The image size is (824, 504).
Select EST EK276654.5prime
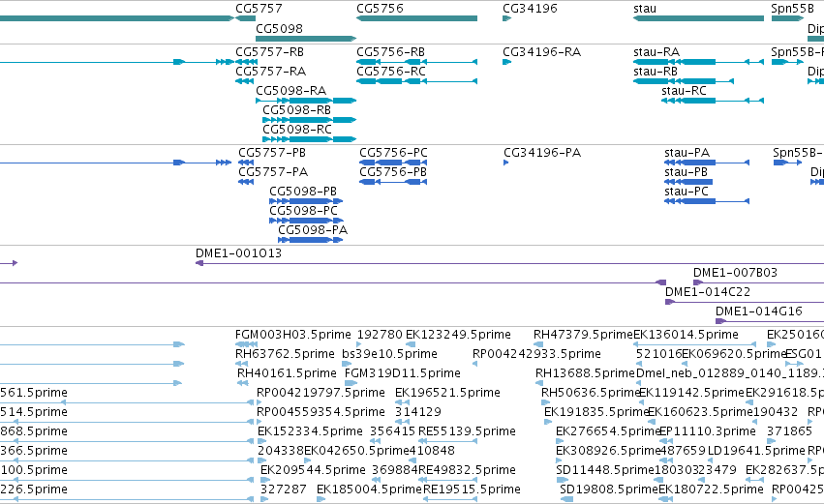click(608, 432)
